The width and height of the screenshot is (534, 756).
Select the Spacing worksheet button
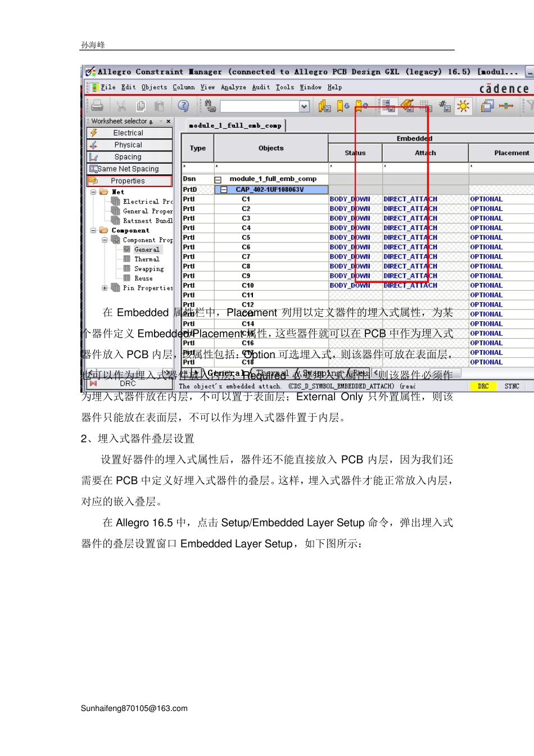(129, 157)
